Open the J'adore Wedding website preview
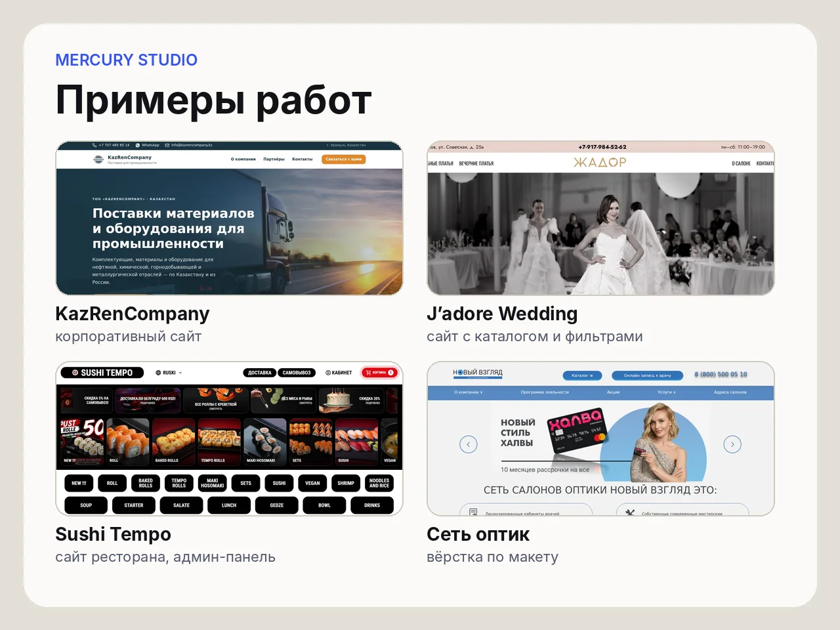This screenshot has height=630, width=840. click(600, 218)
